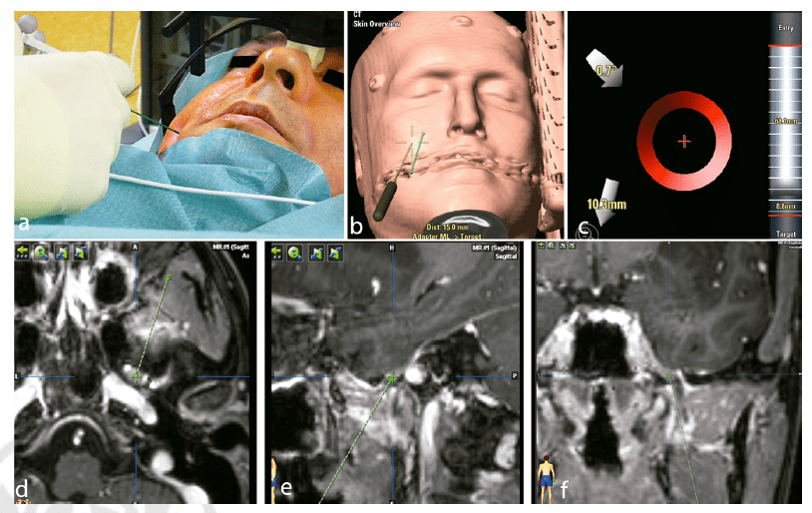Click the third toolbar icon in sagittal view

pos(318,254)
